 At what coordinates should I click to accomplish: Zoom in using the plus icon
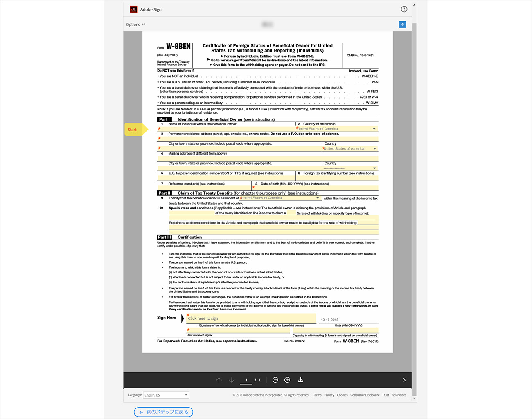(x=287, y=380)
